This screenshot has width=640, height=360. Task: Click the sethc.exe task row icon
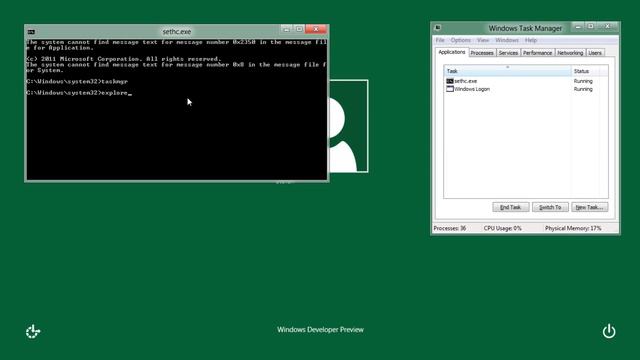pyautogui.click(x=450, y=81)
